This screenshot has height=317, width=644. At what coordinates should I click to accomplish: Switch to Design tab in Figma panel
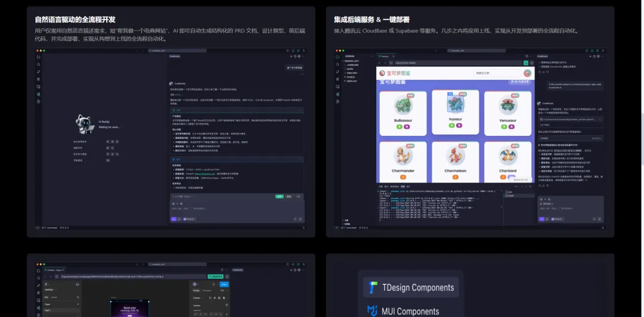pyautogui.click(x=196, y=290)
